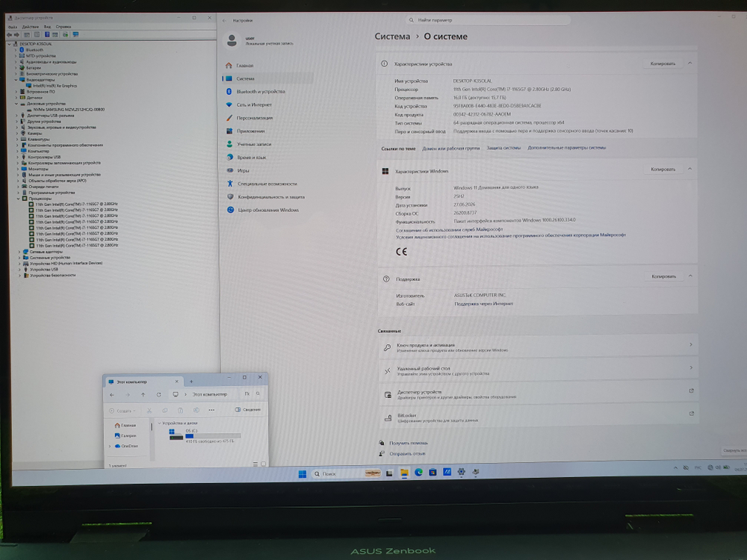Collapse Видеоадаптеры node in Device Manager

point(16,80)
